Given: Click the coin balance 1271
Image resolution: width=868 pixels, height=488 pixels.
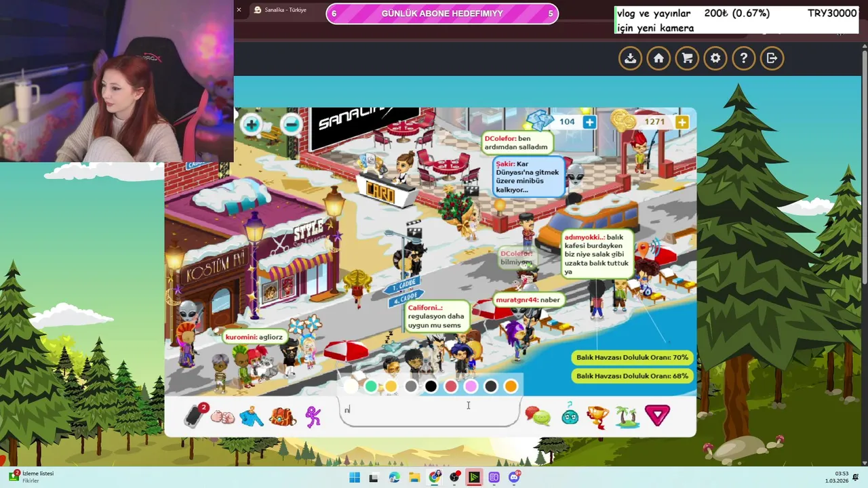Looking at the screenshot, I should click(654, 122).
